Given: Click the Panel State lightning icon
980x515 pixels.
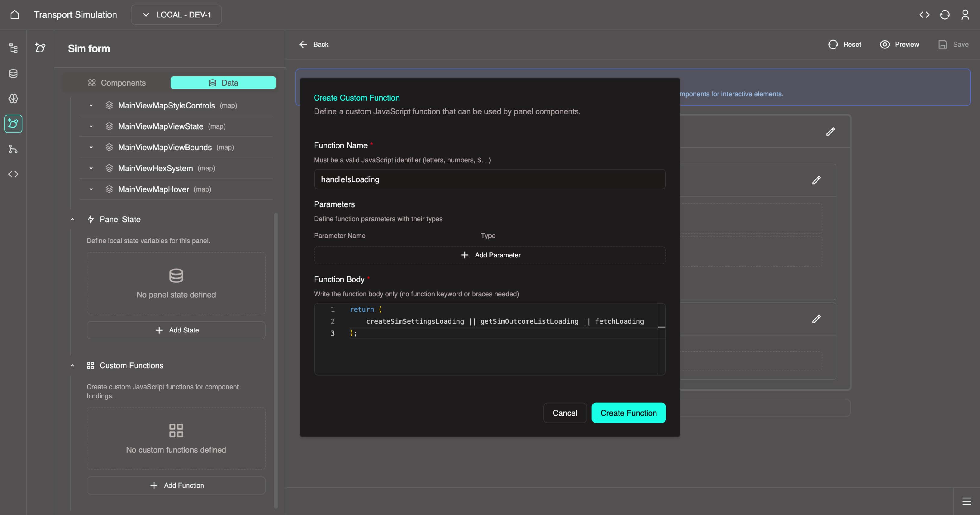Looking at the screenshot, I should [91, 219].
